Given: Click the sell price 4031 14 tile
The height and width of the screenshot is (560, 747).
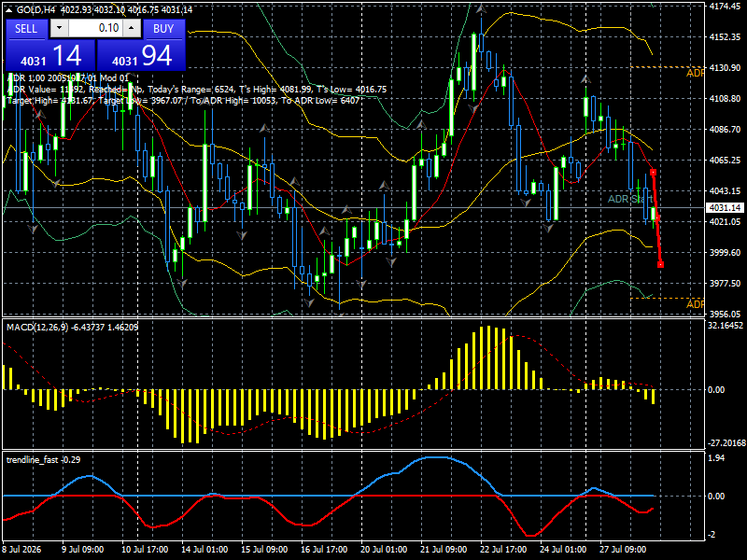Looking at the screenshot, I should tap(50, 56).
